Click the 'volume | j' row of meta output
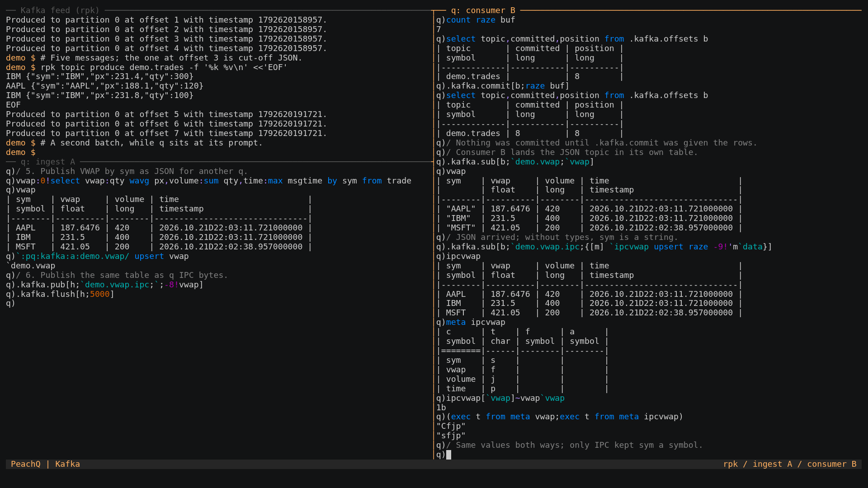Image resolution: width=868 pixels, height=488 pixels. [x=523, y=379]
